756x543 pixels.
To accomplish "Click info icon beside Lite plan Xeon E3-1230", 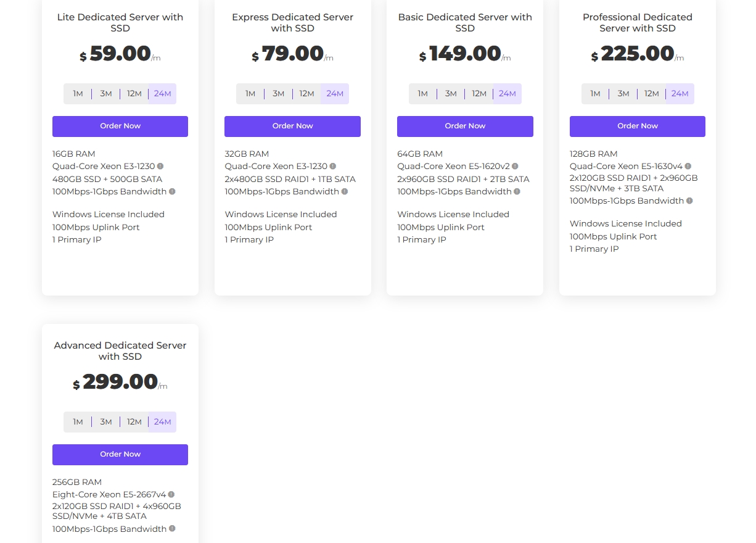I will [160, 166].
